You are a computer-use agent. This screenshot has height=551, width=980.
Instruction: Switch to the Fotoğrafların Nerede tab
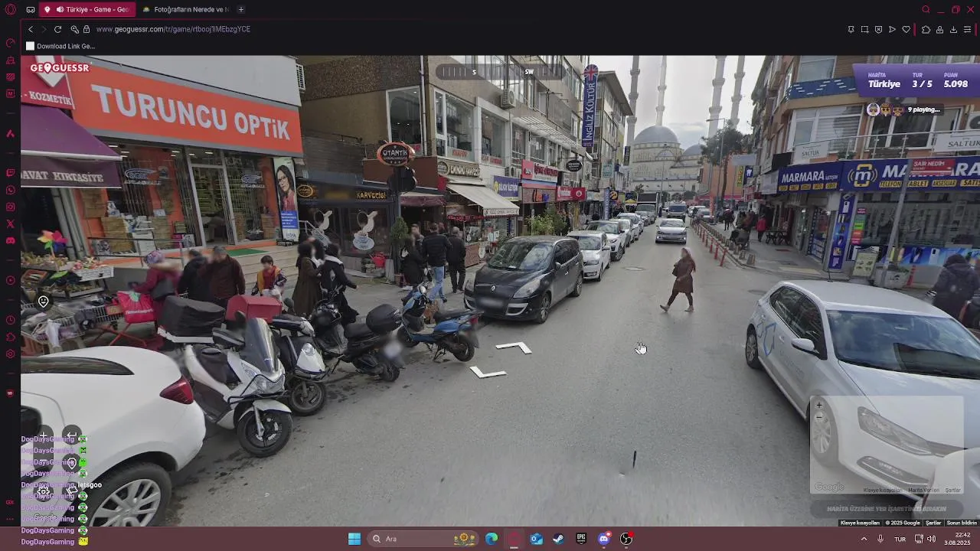click(x=186, y=9)
